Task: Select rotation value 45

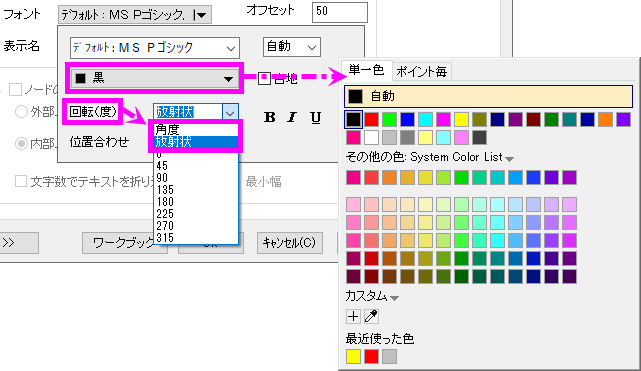Action: pyautogui.click(x=195, y=166)
